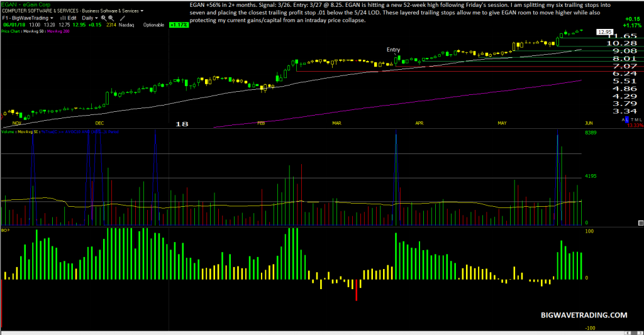Click the DEC month label on time axis
The image size is (644, 335).
pyautogui.click(x=99, y=123)
